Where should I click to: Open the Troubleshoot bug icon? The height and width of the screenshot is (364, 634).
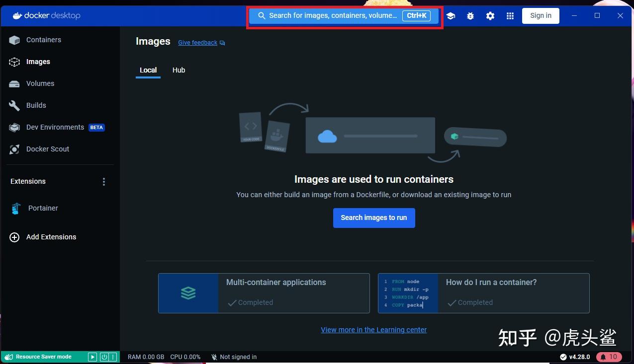pos(470,16)
